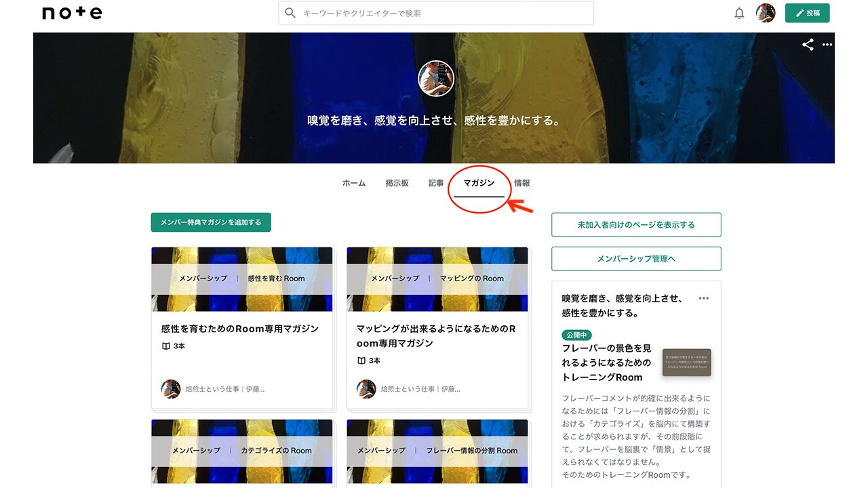Viewport: 868px width, 488px height.
Task: Click 3本 count on 感性を育む card
Action: pyautogui.click(x=179, y=346)
